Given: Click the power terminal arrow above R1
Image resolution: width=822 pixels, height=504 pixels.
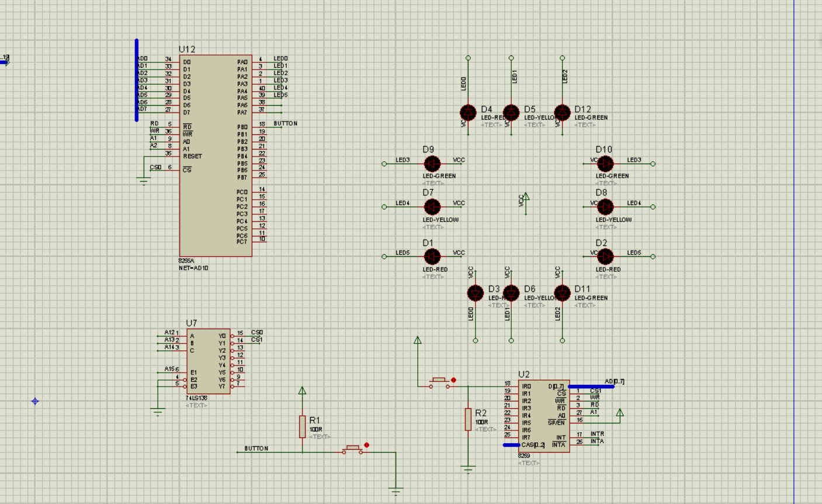Looking at the screenshot, I should click(x=302, y=391).
